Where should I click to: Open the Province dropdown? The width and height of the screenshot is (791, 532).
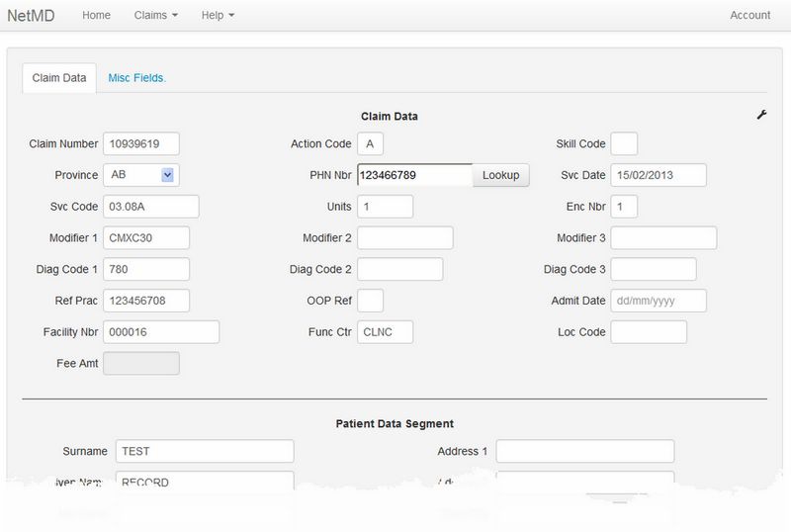click(141, 175)
